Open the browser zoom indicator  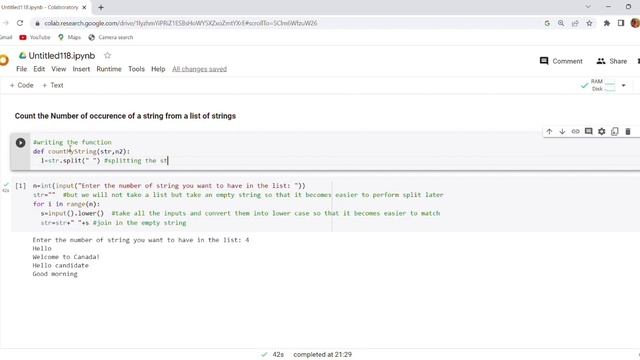(x=561, y=23)
